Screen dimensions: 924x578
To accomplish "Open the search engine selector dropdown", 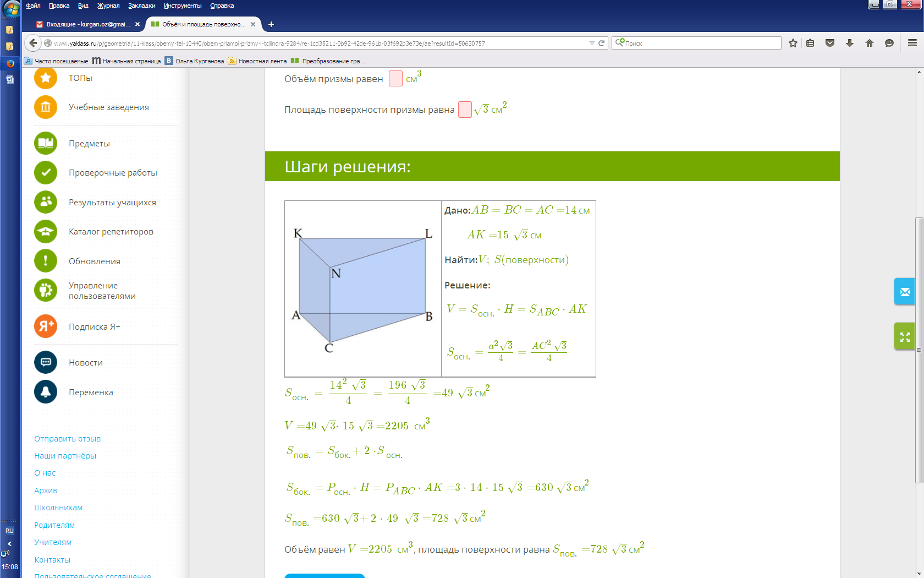I will pyautogui.click(x=620, y=42).
